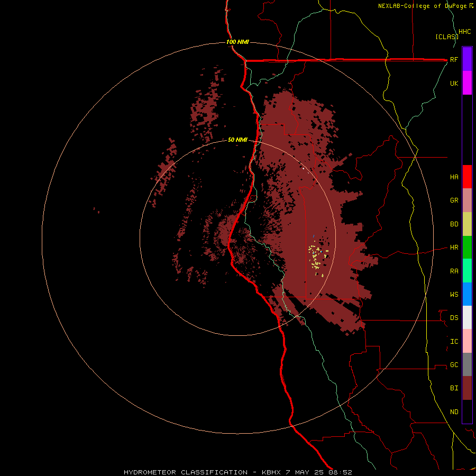Click the HR green legend swatch
The height and width of the screenshot is (476, 476).
467,248
